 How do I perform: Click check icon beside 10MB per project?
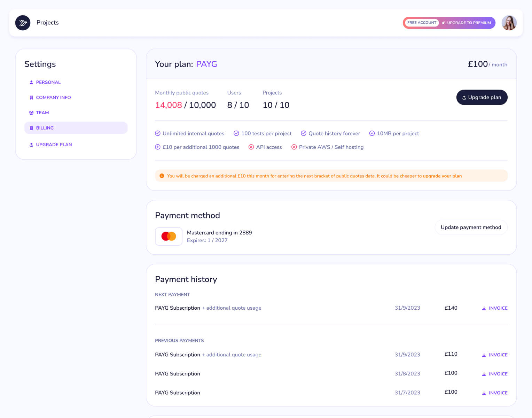pos(372,133)
